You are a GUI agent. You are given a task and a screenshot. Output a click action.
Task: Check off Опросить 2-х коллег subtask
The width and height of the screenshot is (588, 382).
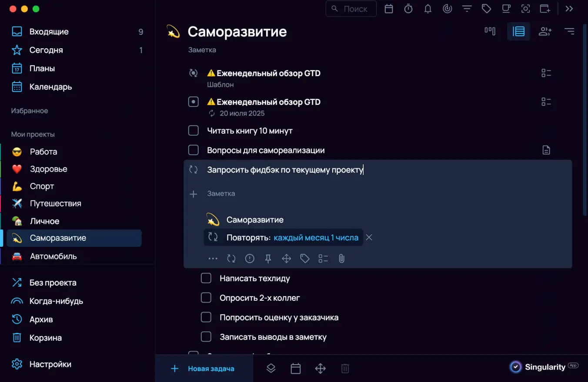[x=206, y=298]
